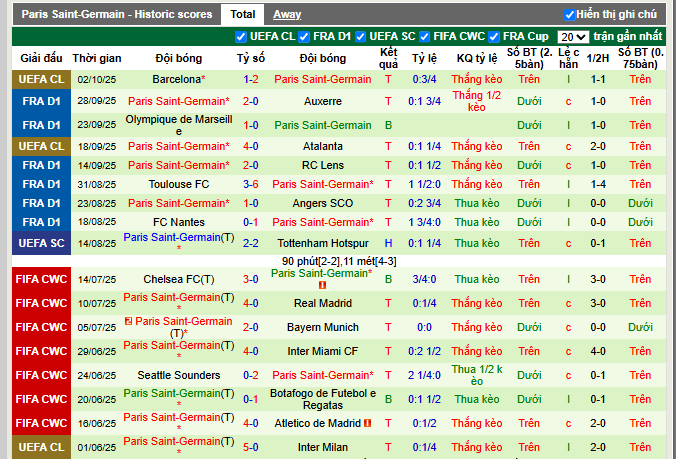676x459 pixels.
Task: Open Inter Milan team link
Action: (x=322, y=447)
